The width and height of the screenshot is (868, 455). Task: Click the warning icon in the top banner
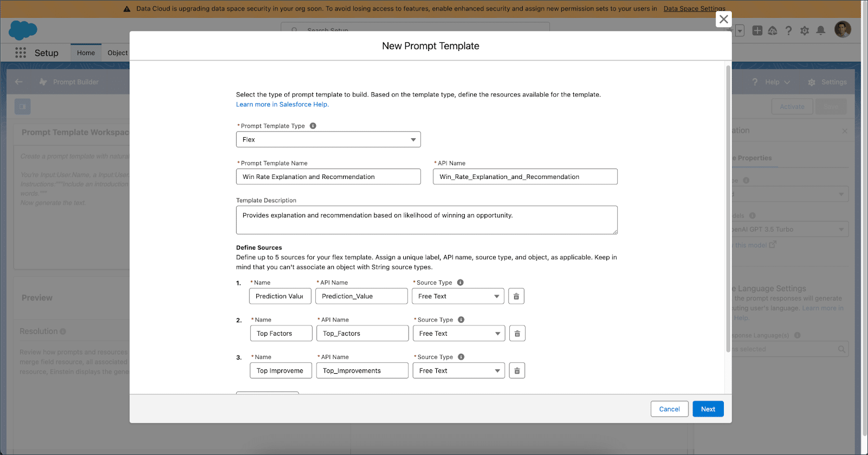[x=127, y=9]
